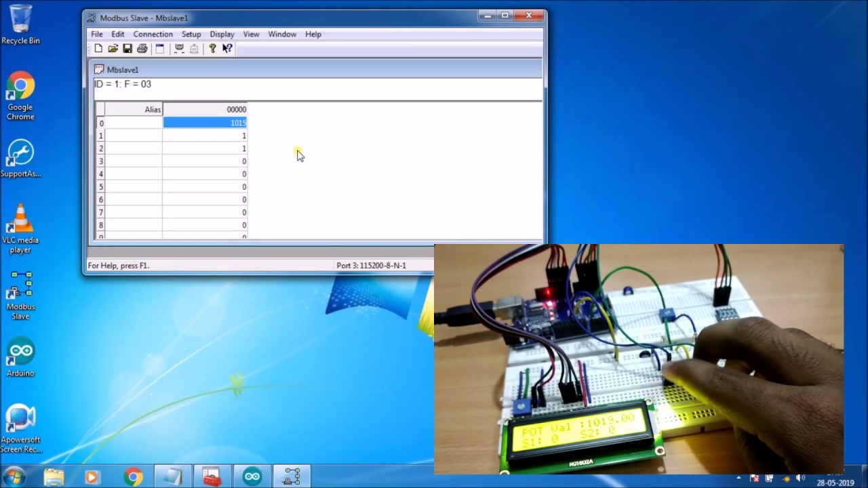Maximize the Modbus Slave window

(505, 15)
